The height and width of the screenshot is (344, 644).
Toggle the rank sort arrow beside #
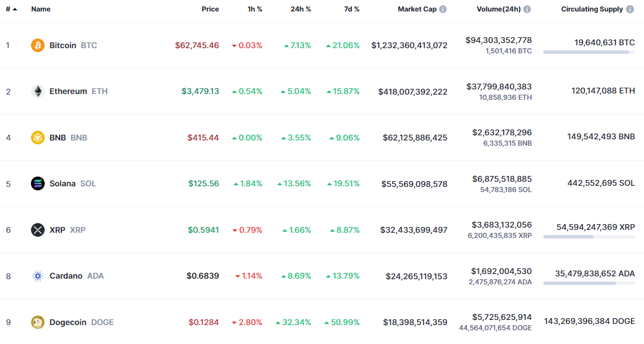click(15, 9)
